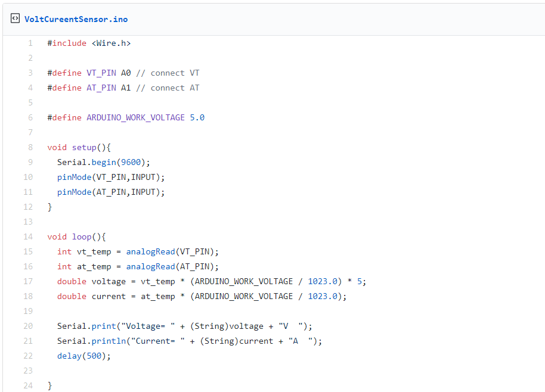This screenshot has height=392, width=545.
Task: Click the analogRead(AT_PIN) call
Action: coord(172,266)
